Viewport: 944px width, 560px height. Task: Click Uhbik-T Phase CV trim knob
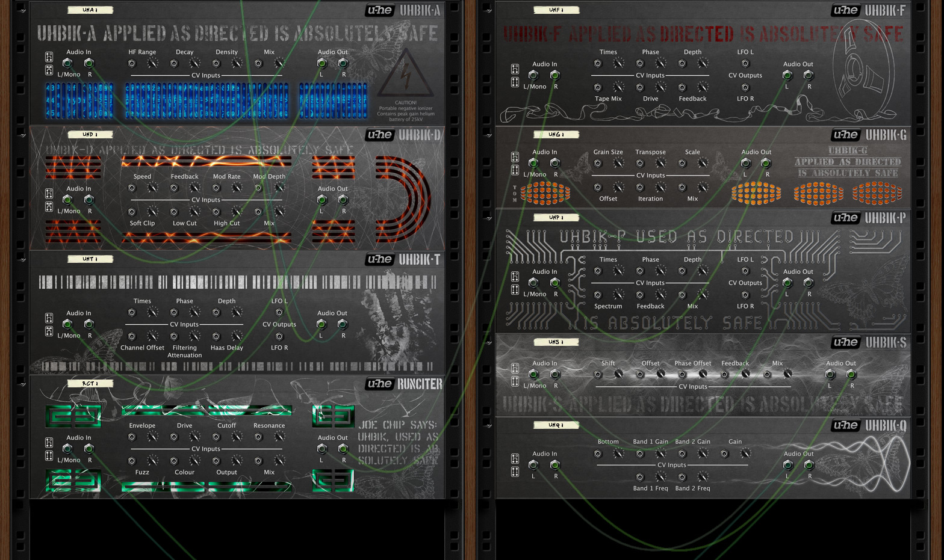195,312
